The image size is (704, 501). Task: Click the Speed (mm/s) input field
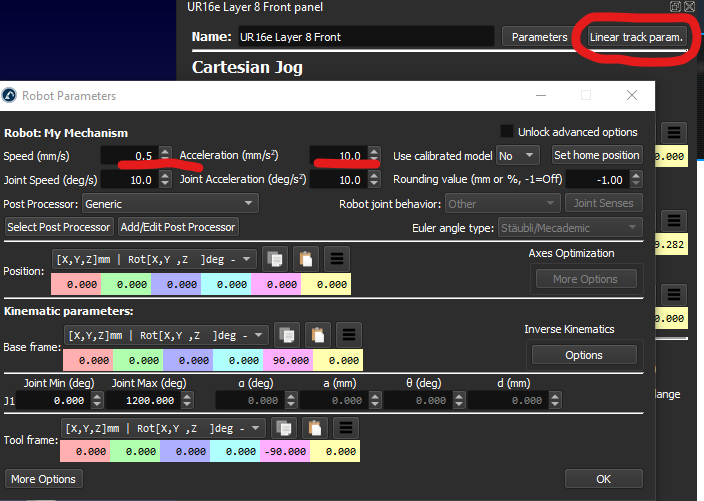128,156
